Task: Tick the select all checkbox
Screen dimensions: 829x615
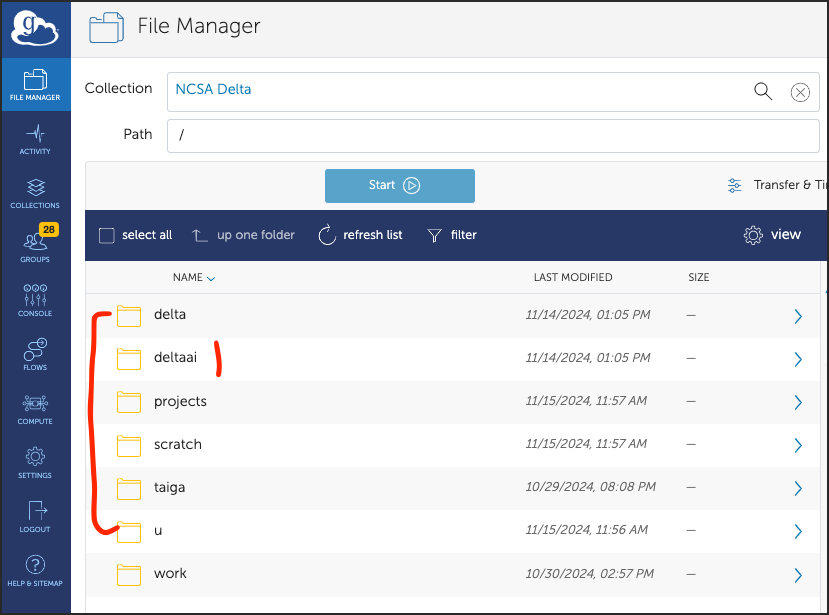Action: tap(107, 236)
